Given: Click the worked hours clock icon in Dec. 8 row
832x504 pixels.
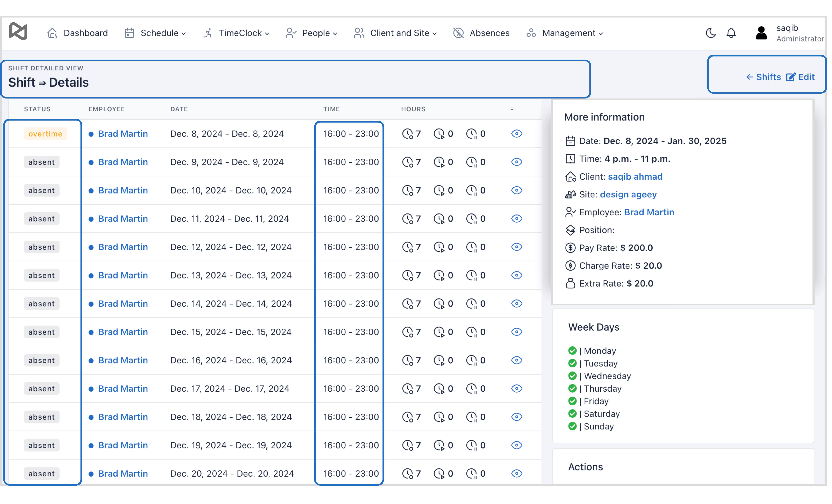Looking at the screenshot, I should [408, 134].
